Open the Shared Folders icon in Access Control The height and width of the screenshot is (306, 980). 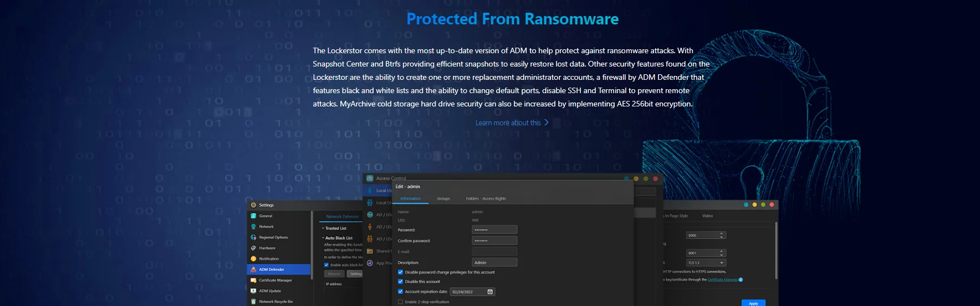click(370, 251)
